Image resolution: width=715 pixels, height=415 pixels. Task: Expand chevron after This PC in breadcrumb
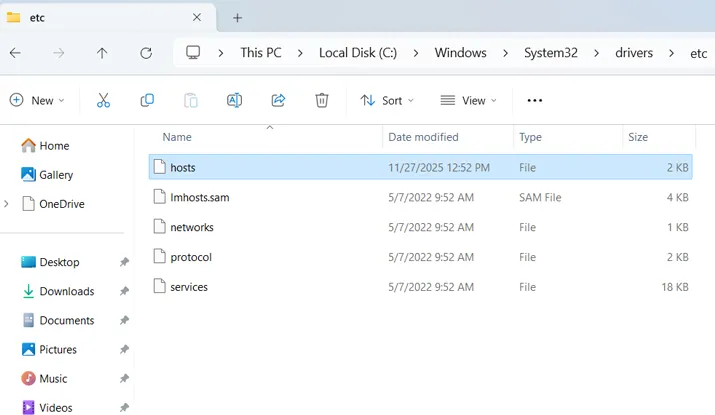(300, 53)
